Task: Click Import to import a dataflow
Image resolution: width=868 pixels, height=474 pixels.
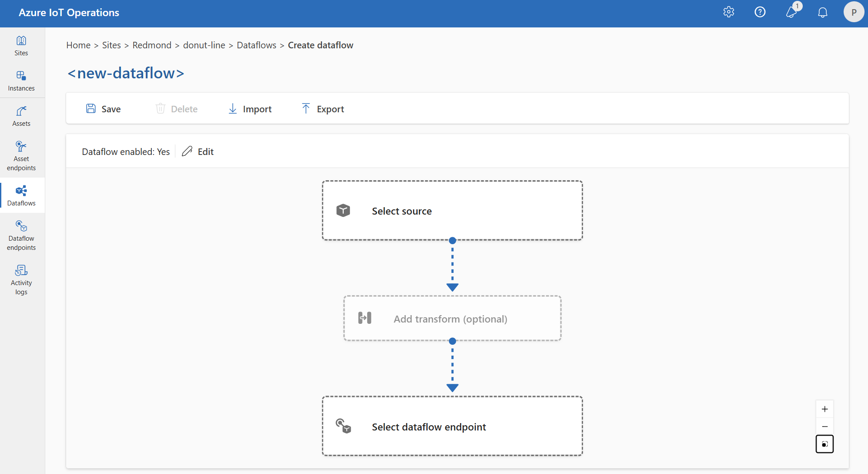Action: (x=249, y=108)
